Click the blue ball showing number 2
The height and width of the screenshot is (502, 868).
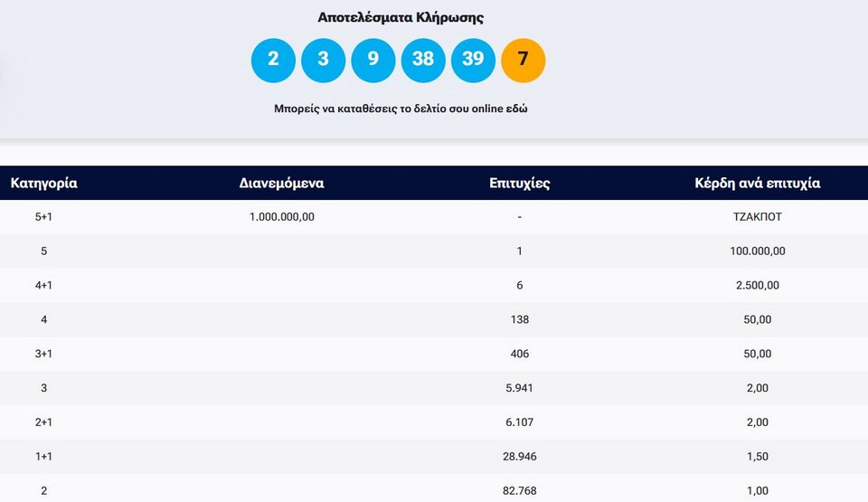[x=273, y=60]
